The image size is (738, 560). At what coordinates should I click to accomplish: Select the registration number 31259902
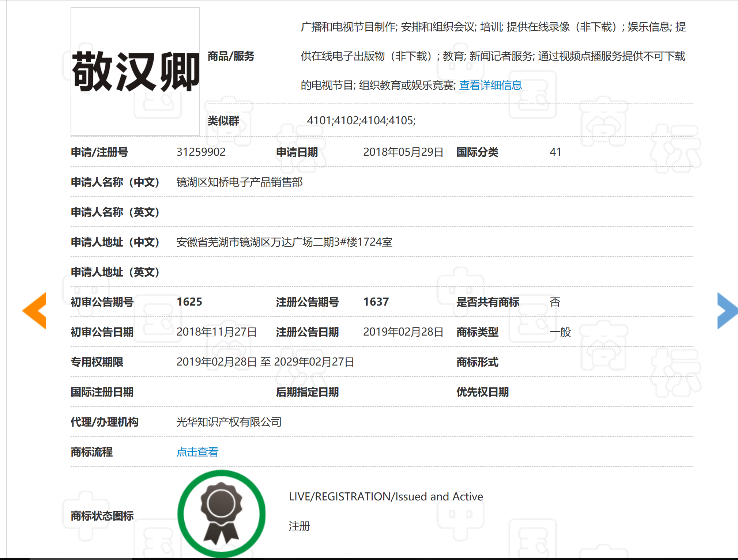tap(201, 152)
